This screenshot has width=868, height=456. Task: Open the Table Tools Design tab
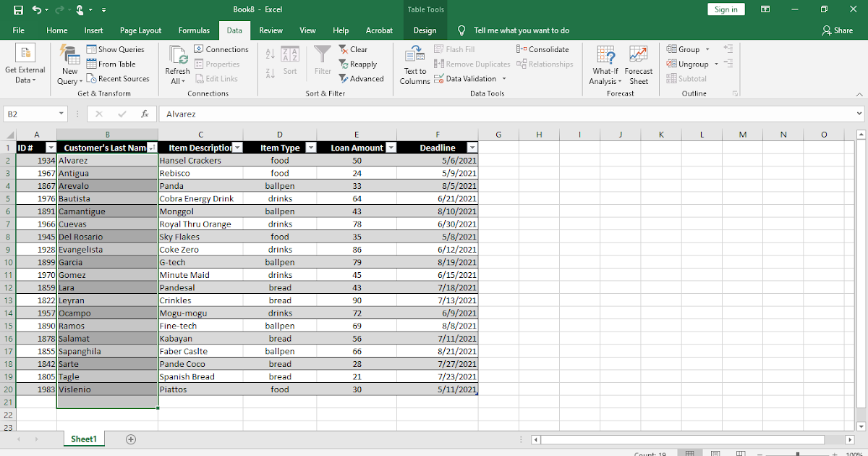click(425, 30)
